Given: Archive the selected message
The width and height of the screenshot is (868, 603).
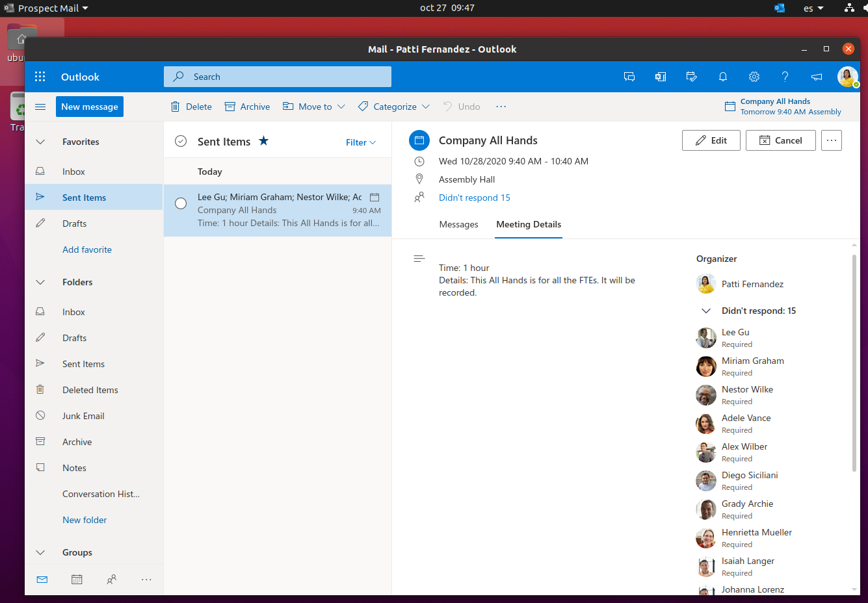Looking at the screenshot, I should click(x=247, y=106).
